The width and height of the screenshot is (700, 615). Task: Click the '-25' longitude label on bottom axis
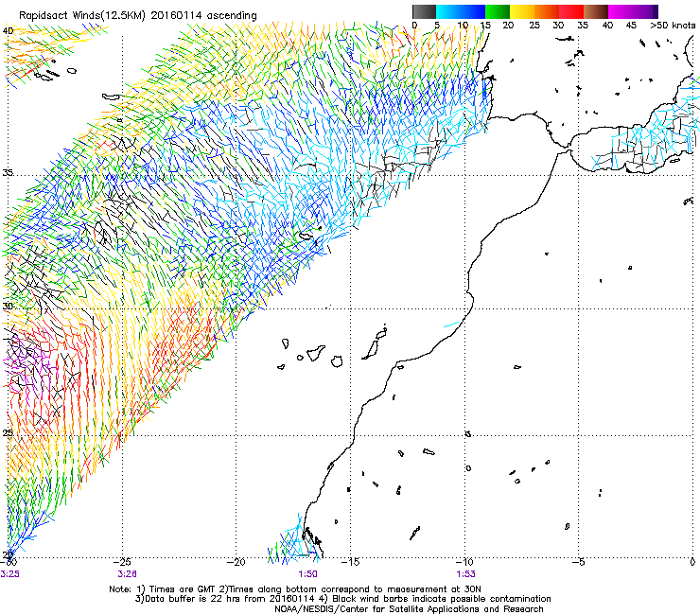122,562
